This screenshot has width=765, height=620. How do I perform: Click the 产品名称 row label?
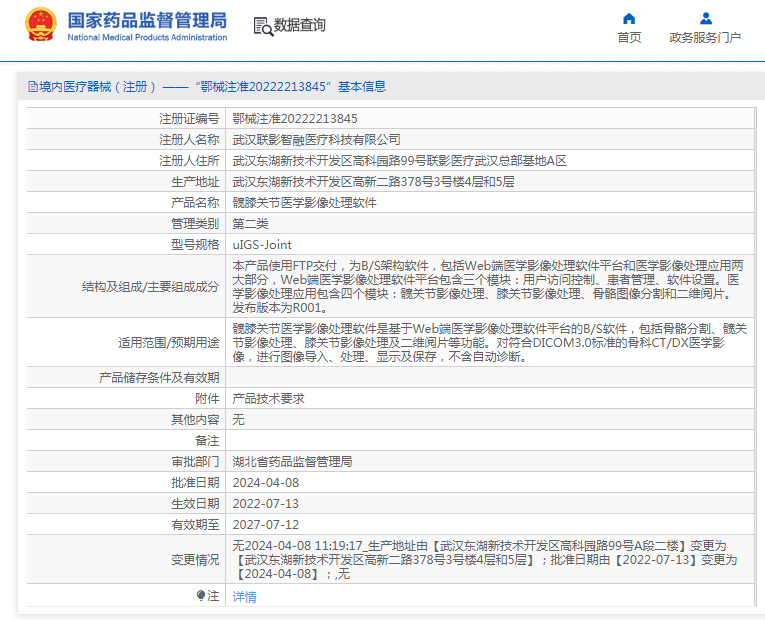[x=195, y=202]
